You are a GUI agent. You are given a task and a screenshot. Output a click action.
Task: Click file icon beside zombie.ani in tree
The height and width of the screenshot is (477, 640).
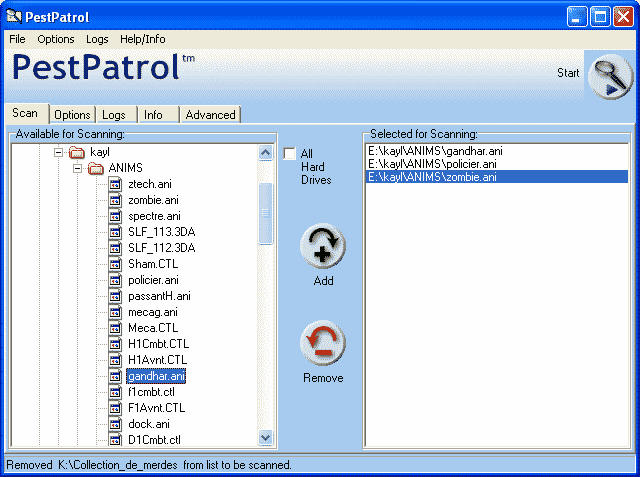(115, 200)
